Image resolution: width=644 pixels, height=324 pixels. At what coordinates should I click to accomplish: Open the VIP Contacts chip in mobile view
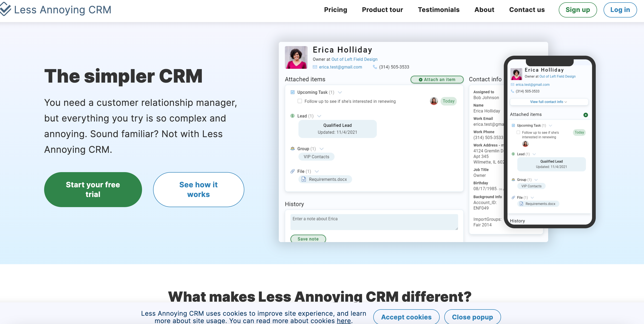click(x=531, y=186)
